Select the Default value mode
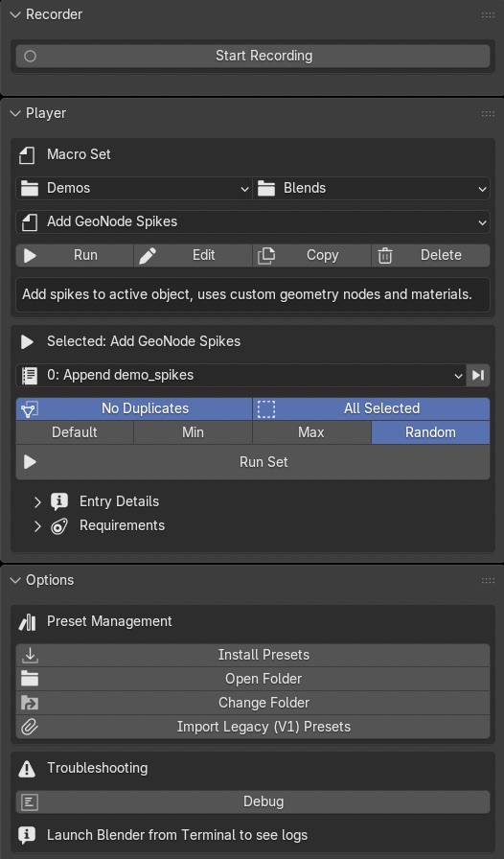 click(75, 432)
